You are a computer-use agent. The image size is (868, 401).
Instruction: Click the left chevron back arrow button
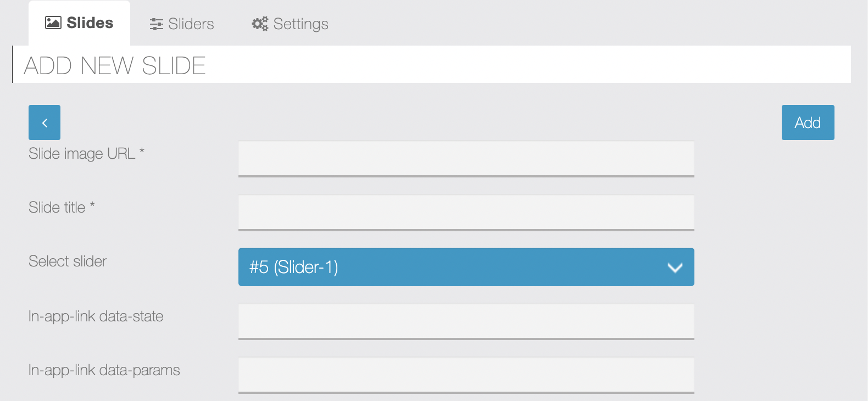click(44, 122)
